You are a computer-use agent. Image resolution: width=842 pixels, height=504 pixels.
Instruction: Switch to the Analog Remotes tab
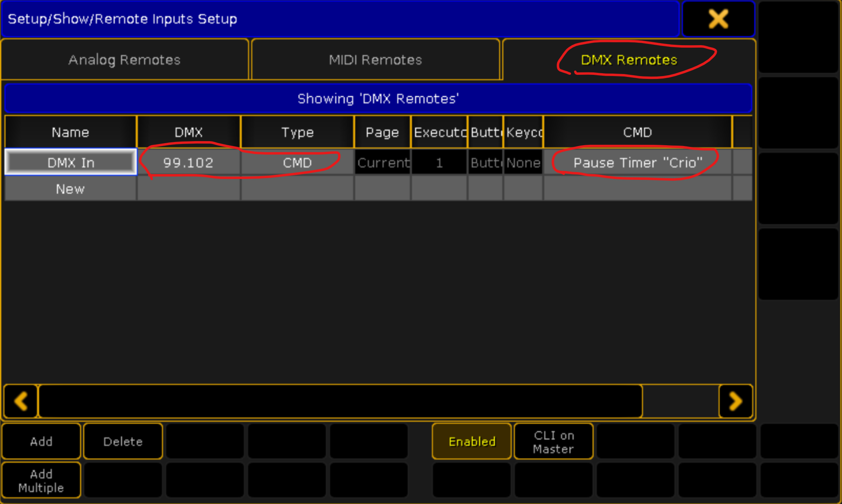click(x=124, y=60)
